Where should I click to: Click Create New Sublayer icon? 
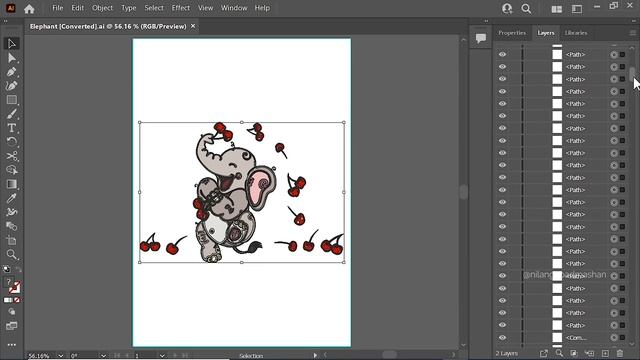tap(589, 353)
